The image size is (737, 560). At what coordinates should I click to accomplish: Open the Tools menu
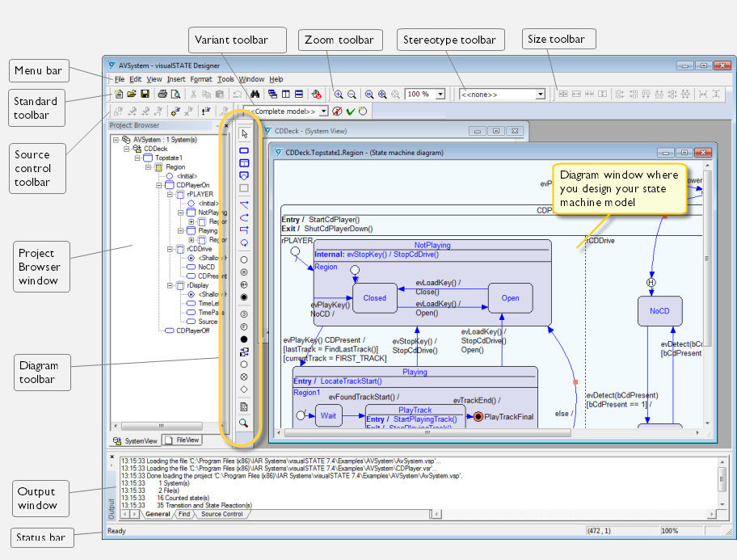tap(225, 79)
